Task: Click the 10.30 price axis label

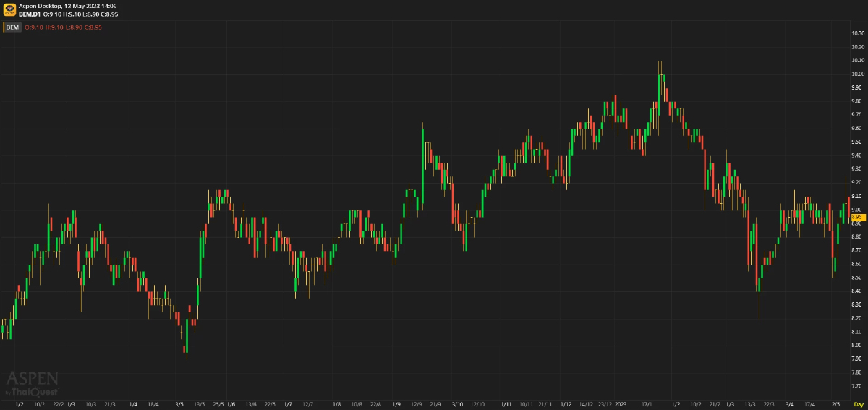Action: (x=857, y=33)
